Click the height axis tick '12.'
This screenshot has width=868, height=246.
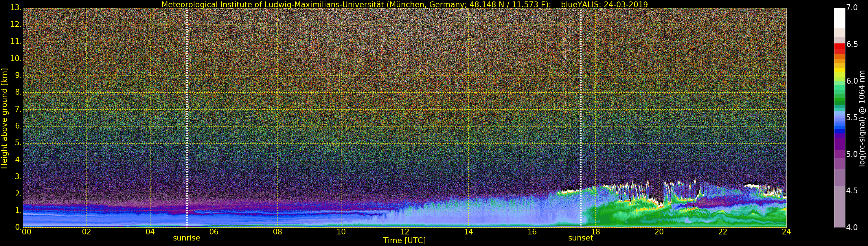point(16,25)
